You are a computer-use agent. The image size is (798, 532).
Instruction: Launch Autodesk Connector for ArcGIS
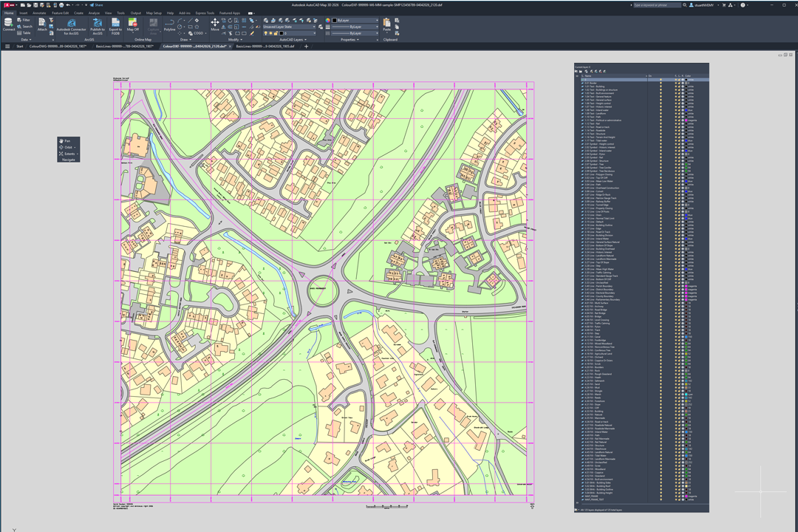click(x=71, y=23)
